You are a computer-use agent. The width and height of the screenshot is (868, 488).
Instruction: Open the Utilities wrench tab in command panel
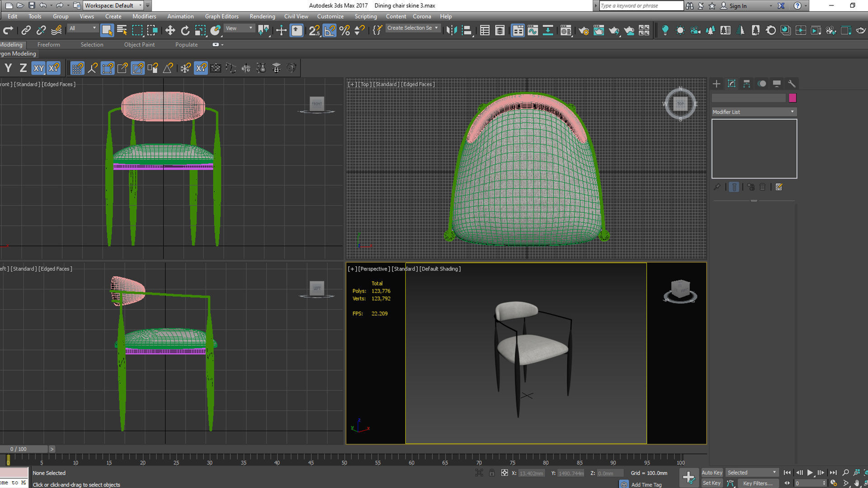(x=792, y=84)
